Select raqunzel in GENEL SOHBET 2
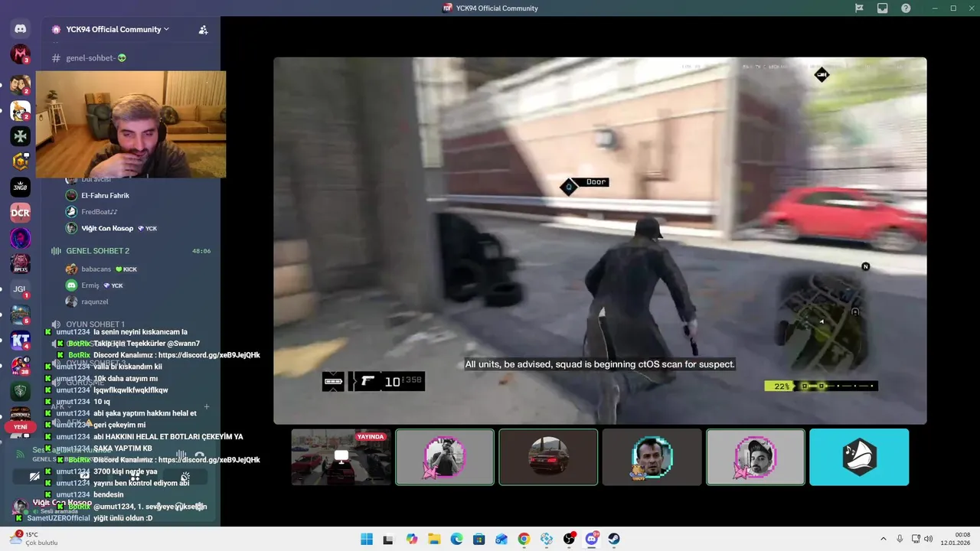 click(x=94, y=302)
